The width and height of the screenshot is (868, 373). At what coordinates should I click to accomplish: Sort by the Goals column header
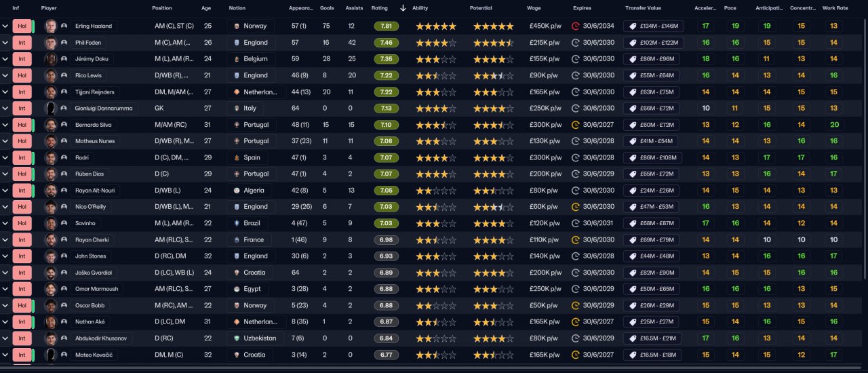pos(326,8)
